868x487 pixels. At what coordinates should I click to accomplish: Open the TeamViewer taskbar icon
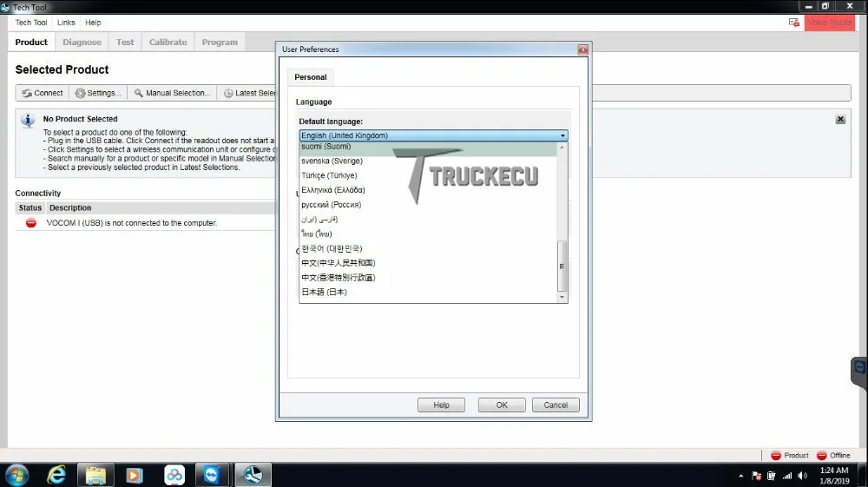[212, 476]
